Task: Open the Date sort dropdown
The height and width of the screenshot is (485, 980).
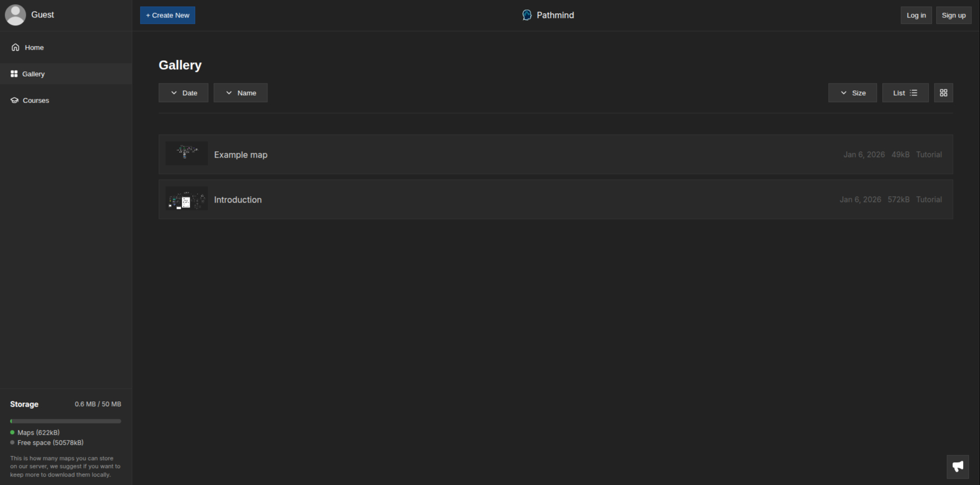Action: [x=174, y=92]
